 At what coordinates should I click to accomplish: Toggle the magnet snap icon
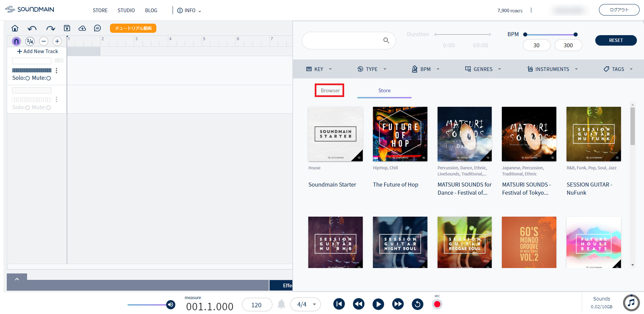[16, 41]
